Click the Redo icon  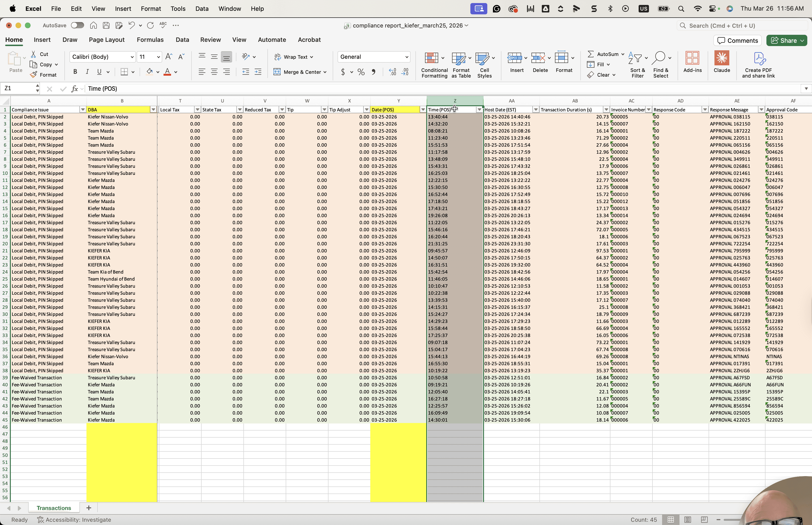tap(150, 25)
